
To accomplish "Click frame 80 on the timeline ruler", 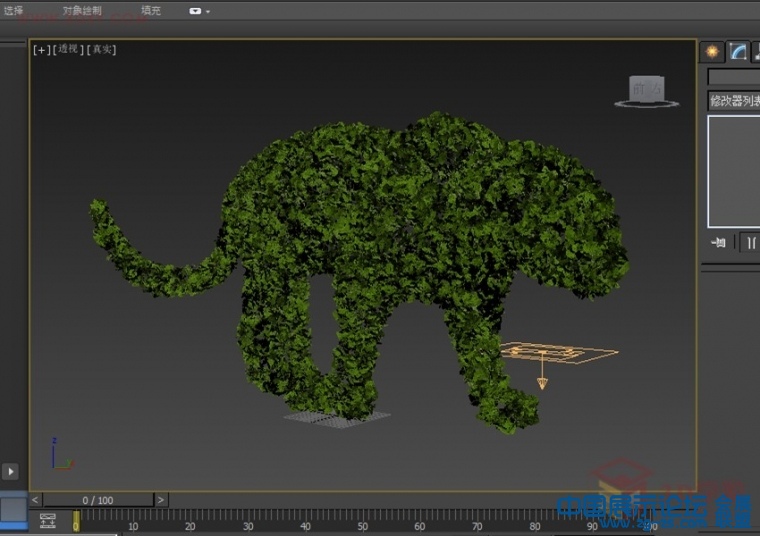I will click(x=535, y=525).
